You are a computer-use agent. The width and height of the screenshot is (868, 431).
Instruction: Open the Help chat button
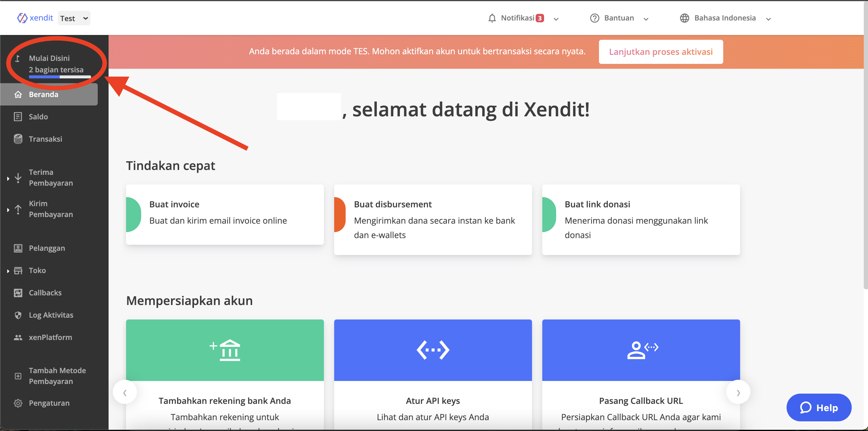click(x=819, y=407)
